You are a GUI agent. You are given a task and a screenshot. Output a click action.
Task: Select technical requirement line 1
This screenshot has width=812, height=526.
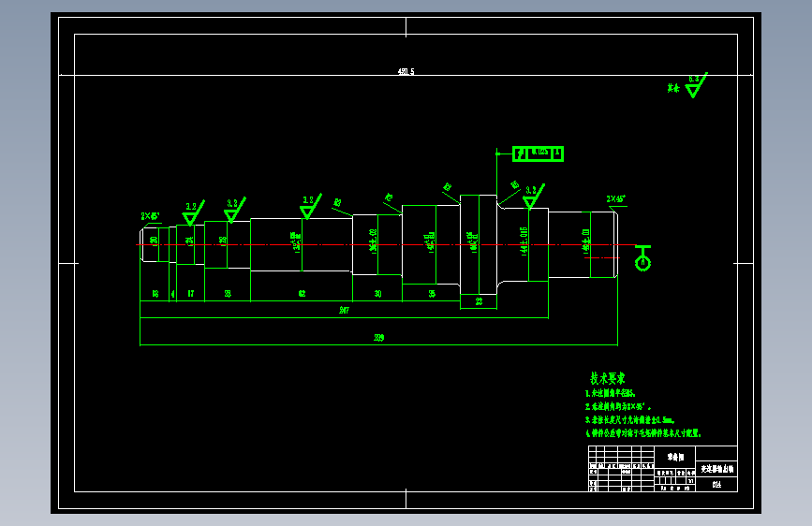(x=611, y=393)
